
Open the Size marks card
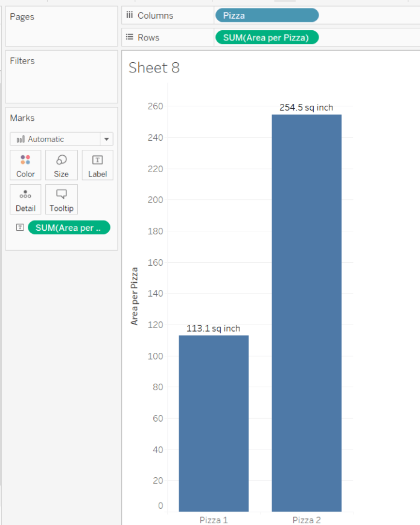click(61, 165)
